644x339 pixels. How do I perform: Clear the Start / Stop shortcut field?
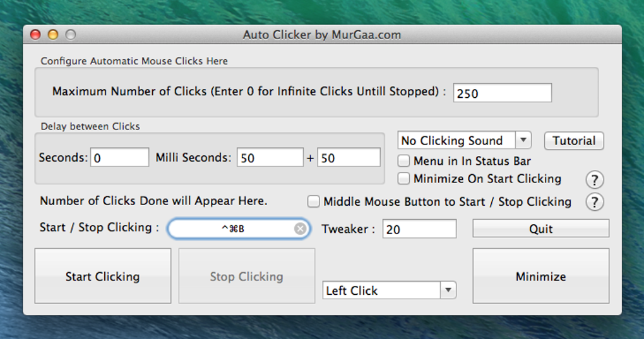click(x=301, y=229)
